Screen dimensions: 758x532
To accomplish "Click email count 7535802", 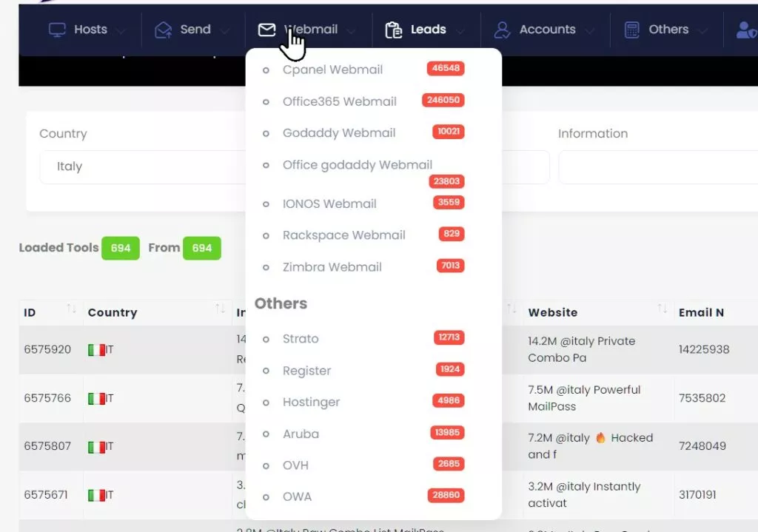I will (702, 398).
